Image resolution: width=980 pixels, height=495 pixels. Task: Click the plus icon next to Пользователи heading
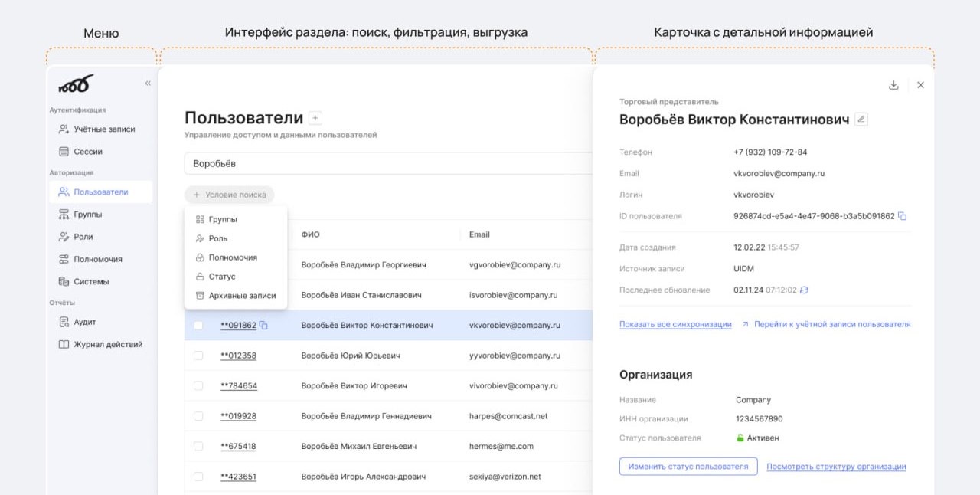pos(315,118)
